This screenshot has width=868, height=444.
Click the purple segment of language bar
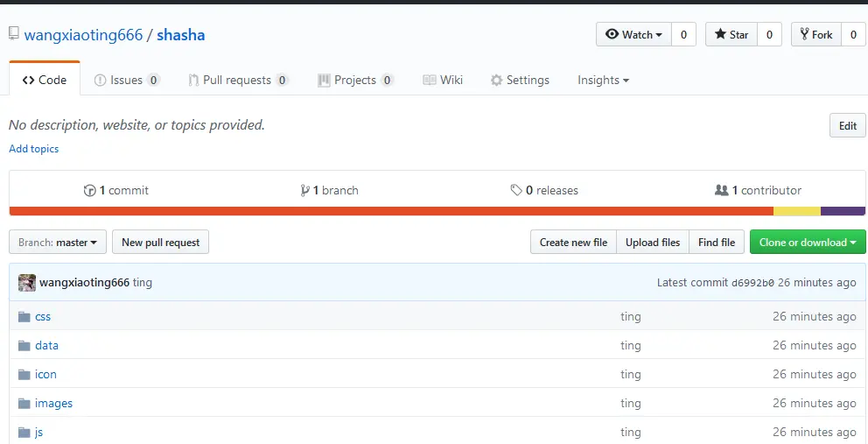coord(843,211)
